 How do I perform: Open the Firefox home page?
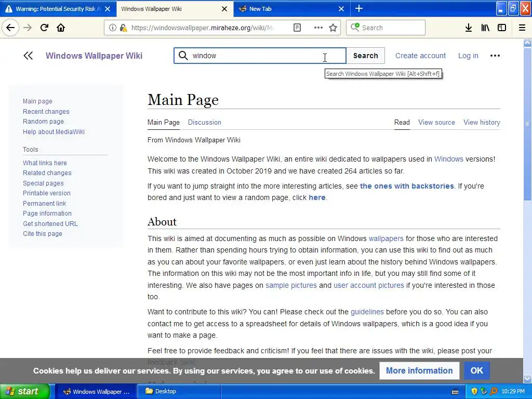(x=61, y=28)
